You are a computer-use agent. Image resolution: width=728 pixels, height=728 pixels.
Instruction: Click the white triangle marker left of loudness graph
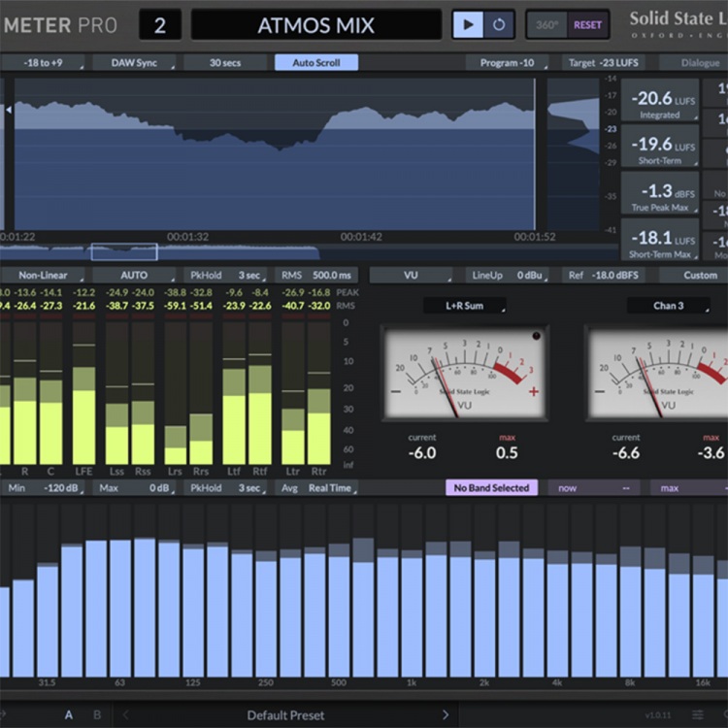point(9,110)
